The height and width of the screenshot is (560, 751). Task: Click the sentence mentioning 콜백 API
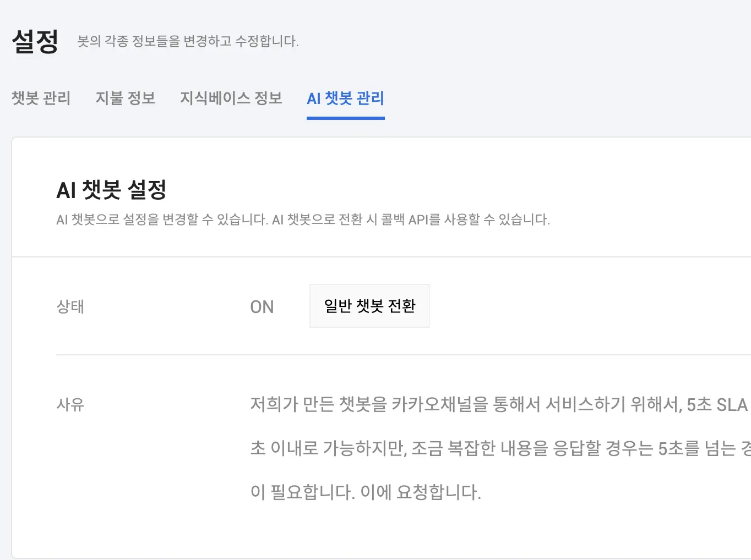pos(411,219)
